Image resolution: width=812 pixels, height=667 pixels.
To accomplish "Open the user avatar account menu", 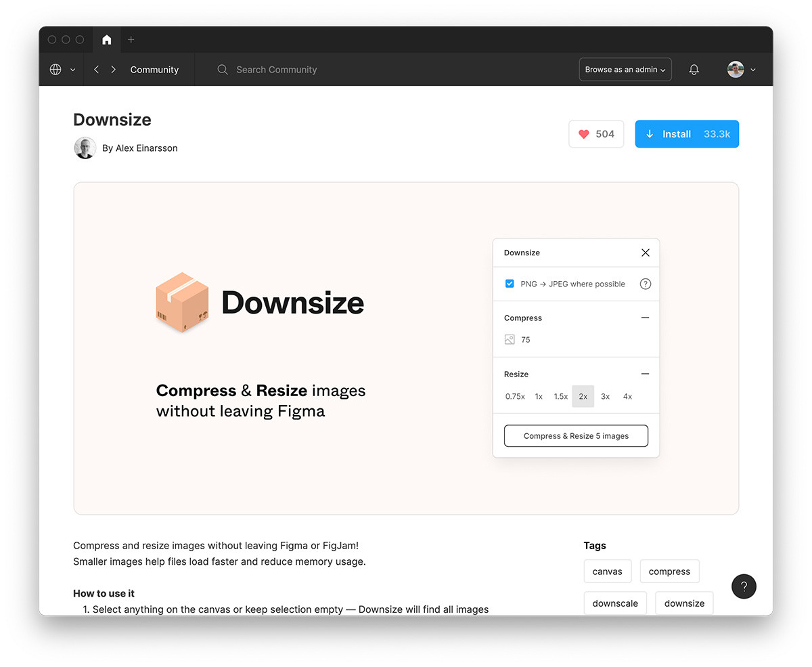I will point(741,70).
